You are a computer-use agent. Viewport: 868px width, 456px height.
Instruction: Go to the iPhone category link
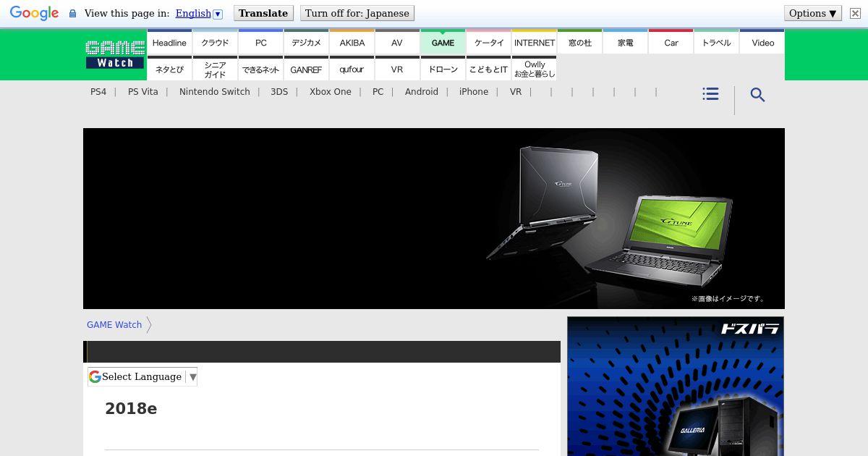pos(473,92)
